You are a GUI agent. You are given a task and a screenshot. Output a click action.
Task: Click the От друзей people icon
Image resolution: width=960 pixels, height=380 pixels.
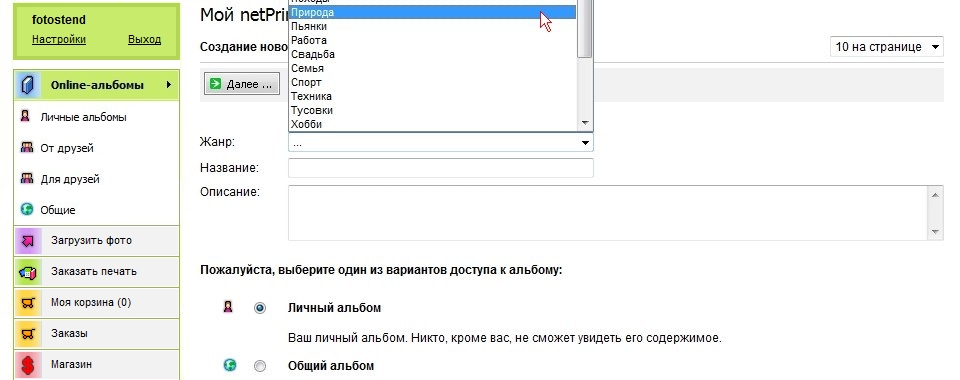(27, 147)
